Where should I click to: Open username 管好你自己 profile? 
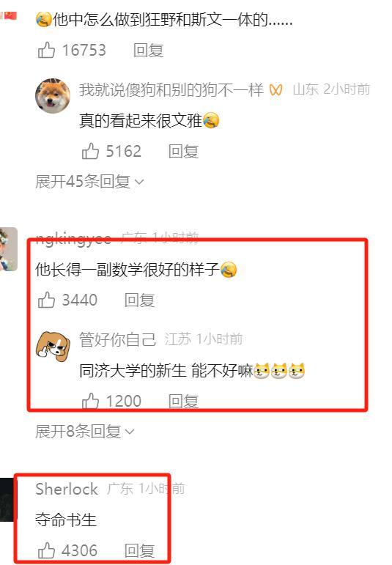pos(117,339)
